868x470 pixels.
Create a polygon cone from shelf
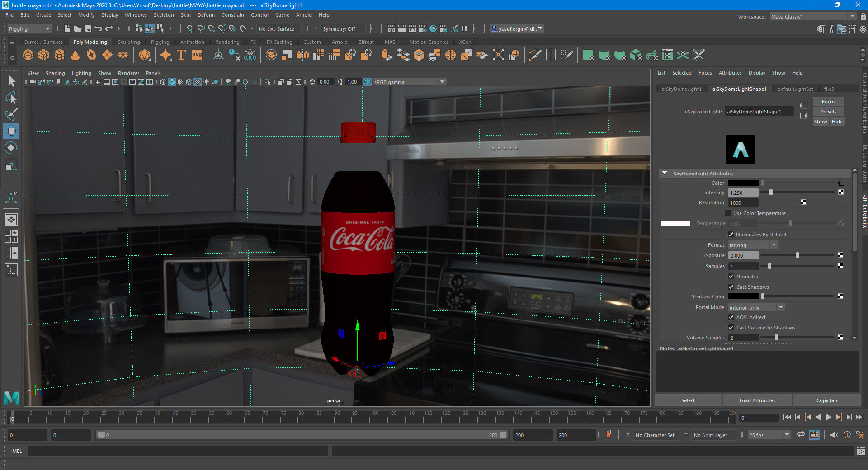point(75,55)
